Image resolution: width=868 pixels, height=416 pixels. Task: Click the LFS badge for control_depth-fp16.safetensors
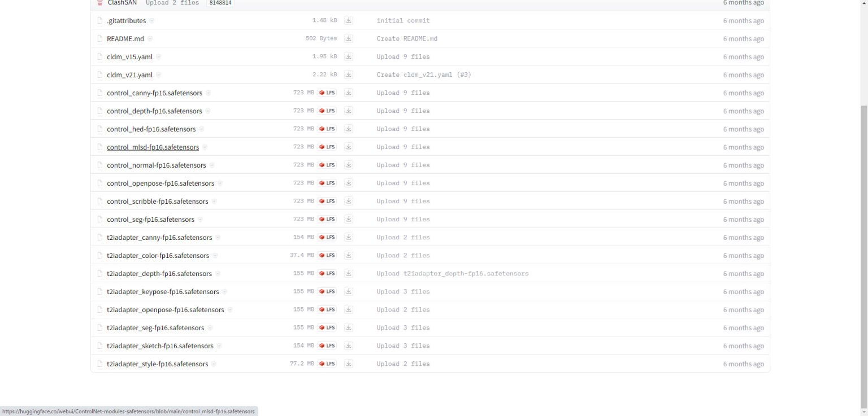327,111
